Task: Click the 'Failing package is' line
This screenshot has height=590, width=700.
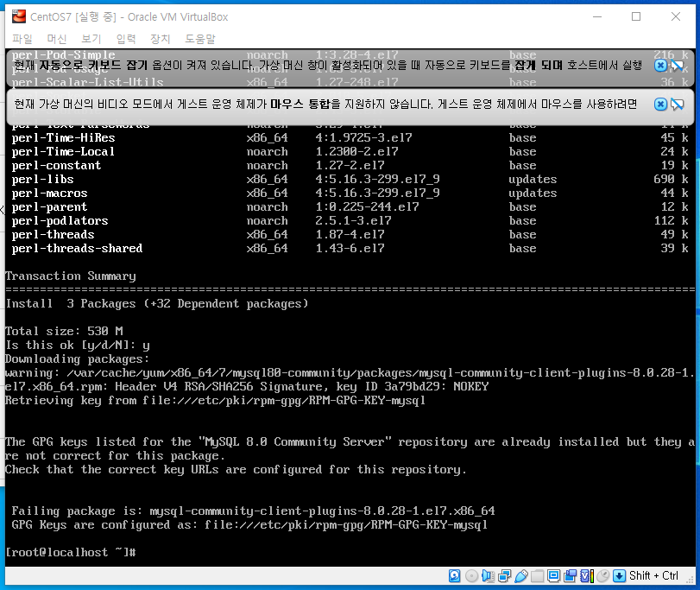Action: (x=253, y=511)
